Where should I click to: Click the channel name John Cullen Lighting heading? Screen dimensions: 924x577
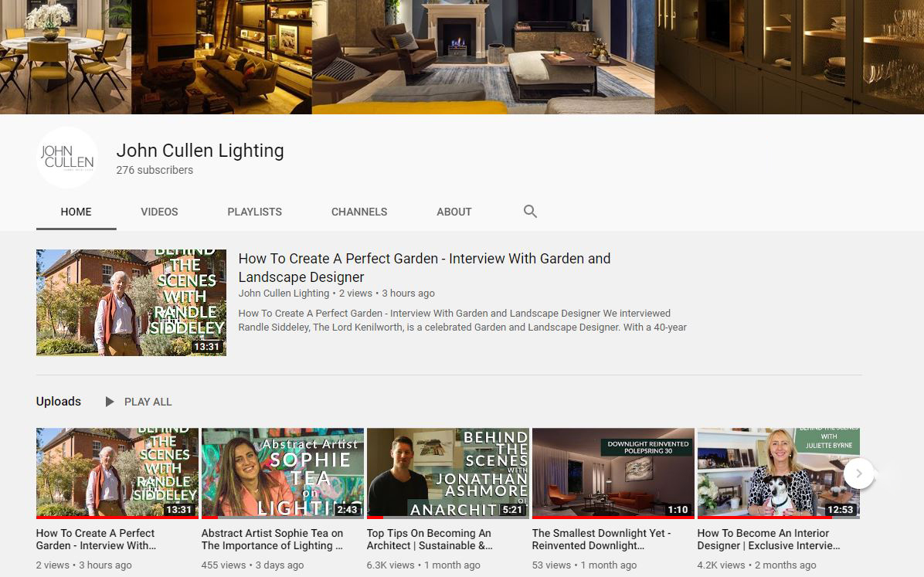[x=200, y=151]
